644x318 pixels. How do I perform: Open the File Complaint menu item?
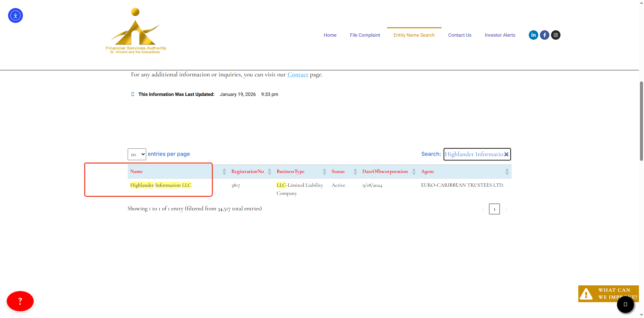coord(365,35)
